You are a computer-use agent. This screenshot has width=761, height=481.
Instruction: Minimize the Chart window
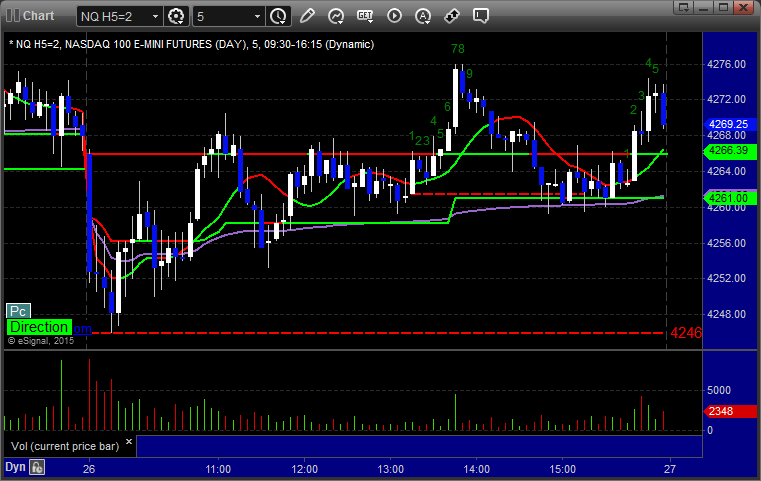click(704, 7)
